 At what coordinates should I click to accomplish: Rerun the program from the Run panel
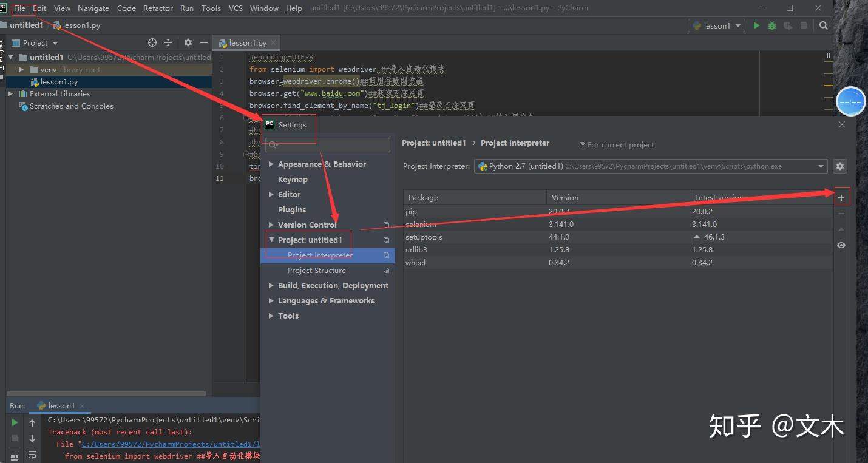15,422
